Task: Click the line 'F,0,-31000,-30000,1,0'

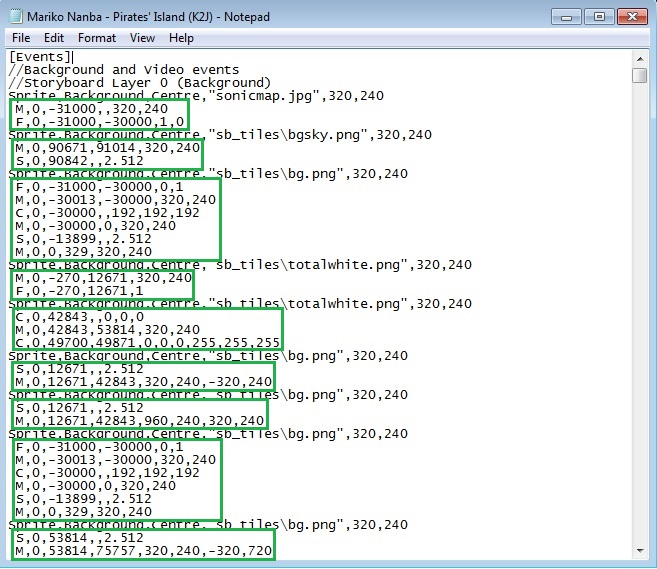Action: 100,122
